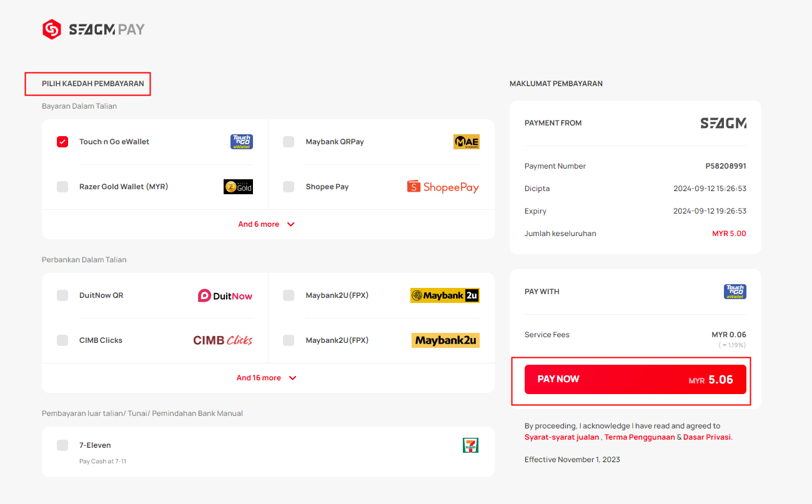This screenshot has height=504, width=812.
Task: Expand 'And 16 more' banking options
Action: 267,378
